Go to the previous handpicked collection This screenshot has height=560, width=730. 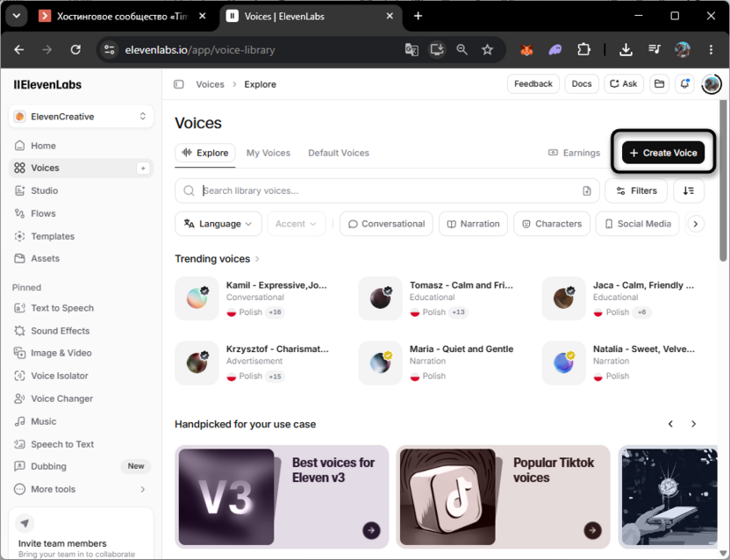[670, 424]
